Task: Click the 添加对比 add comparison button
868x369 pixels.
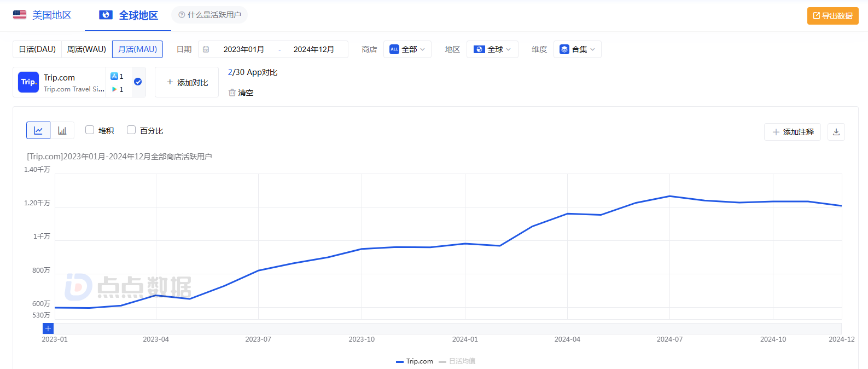Action: tap(187, 82)
